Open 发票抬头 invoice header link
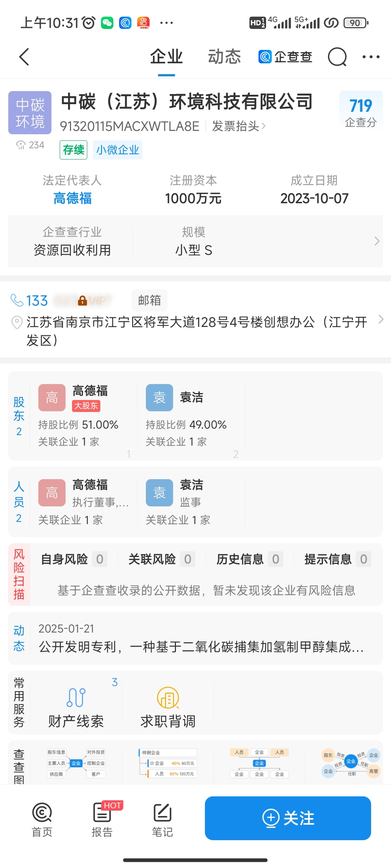This screenshot has width=391, height=868. pyautogui.click(x=239, y=126)
